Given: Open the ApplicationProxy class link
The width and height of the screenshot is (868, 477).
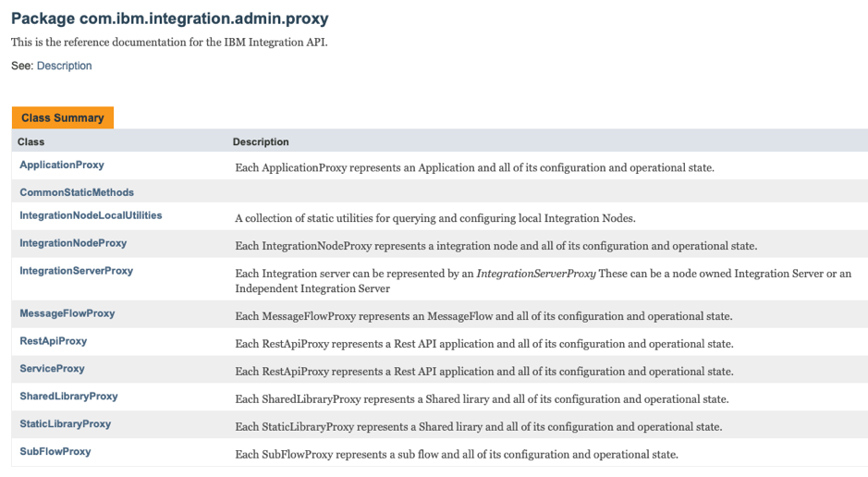Looking at the screenshot, I should [62, 165].
